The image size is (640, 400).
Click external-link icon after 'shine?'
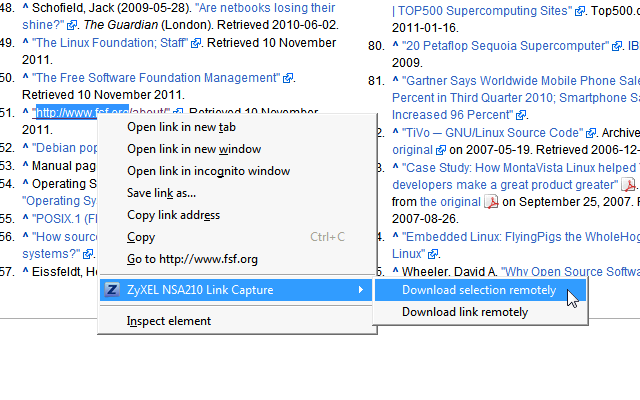(72, 25)
